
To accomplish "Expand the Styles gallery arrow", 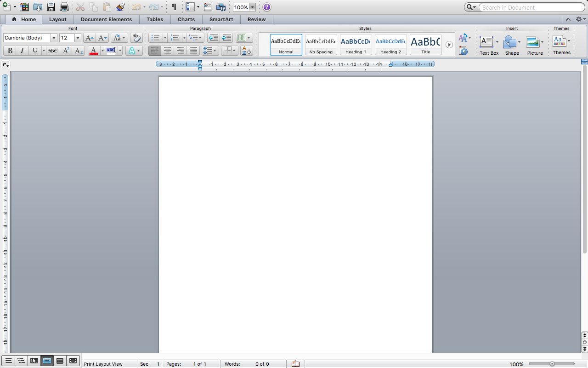I will tap(449, 45).
